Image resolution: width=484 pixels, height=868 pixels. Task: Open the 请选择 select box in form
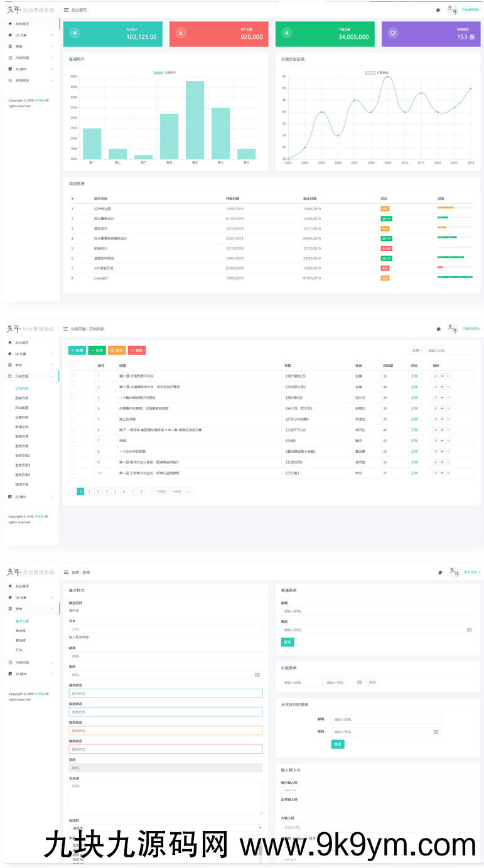pos(165,828)
